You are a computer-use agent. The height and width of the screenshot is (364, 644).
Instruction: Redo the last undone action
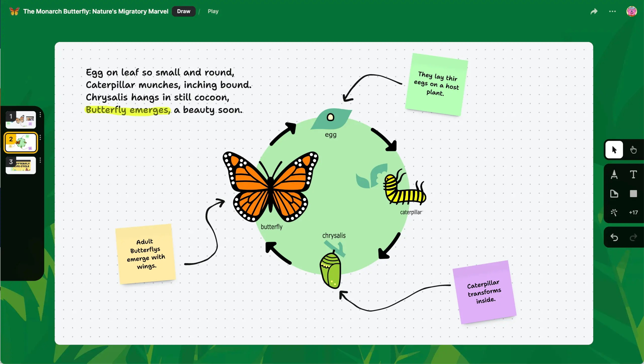(x=633, y=237)
